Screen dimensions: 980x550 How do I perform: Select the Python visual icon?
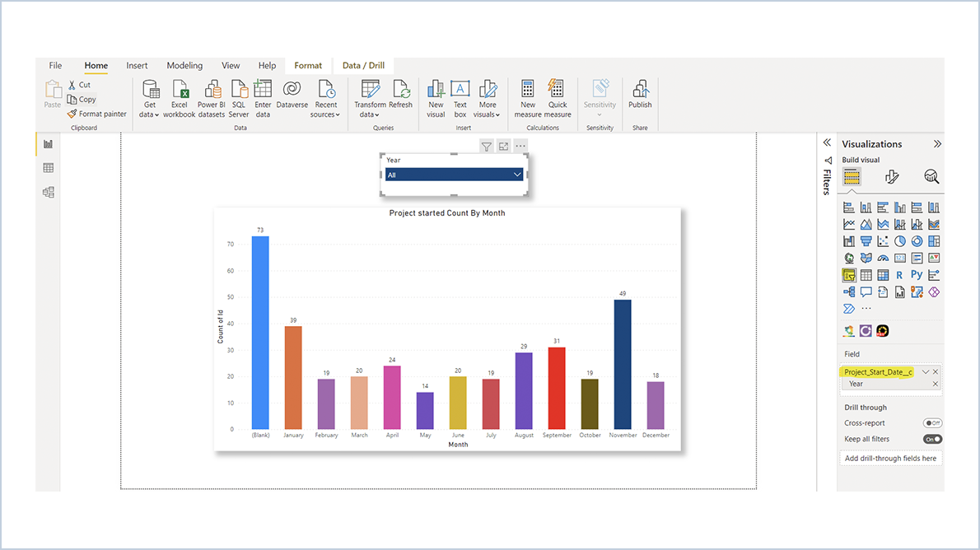tap(917, 274)
